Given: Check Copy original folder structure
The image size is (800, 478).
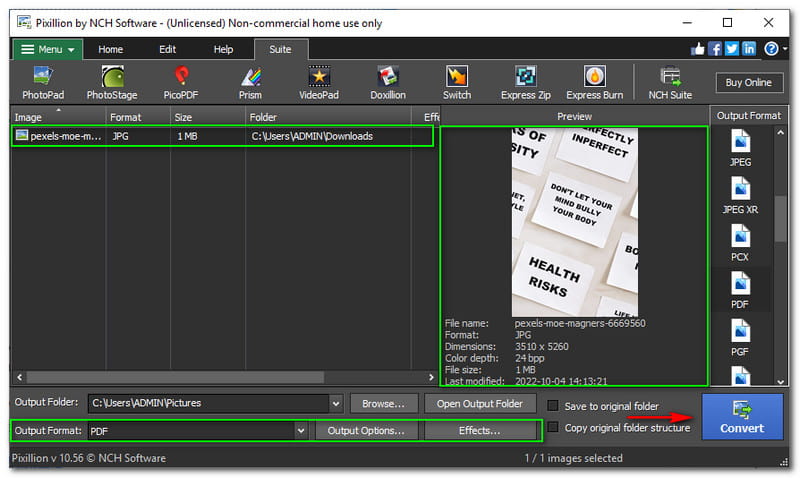Looking at the screenshot, I should (553, 428).
